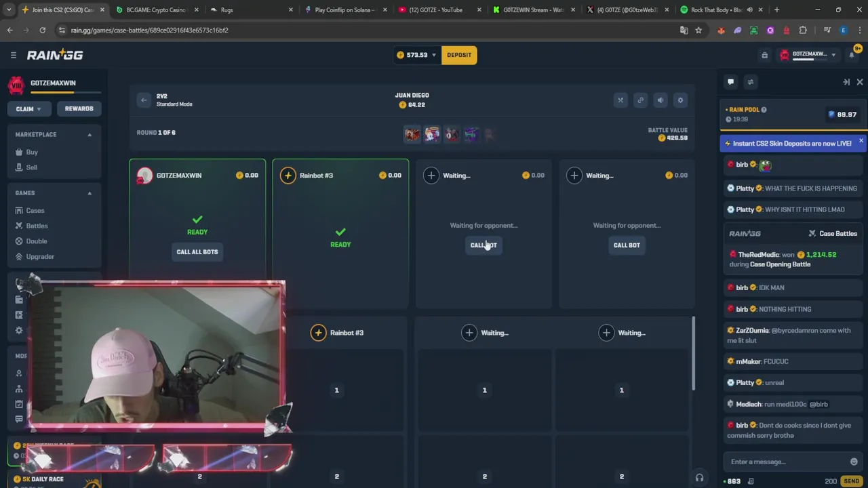Go back with the battle back arrow
868x488 pixels.
point(144,100)
